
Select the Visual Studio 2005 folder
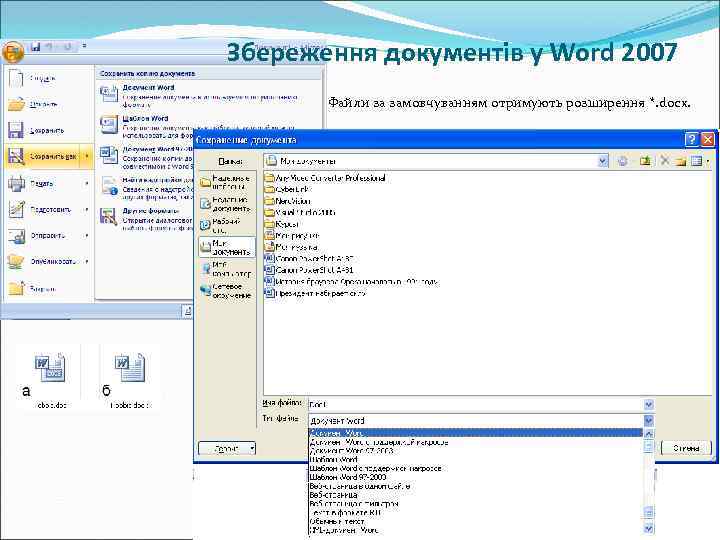tap(300, 212)
